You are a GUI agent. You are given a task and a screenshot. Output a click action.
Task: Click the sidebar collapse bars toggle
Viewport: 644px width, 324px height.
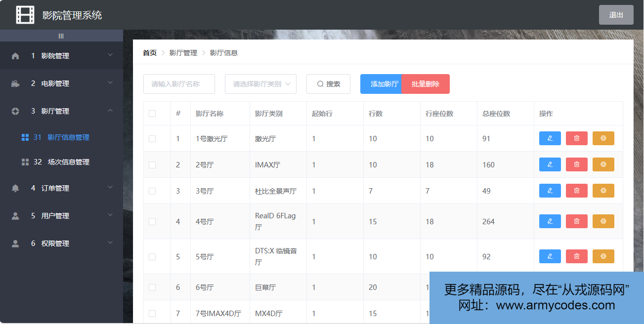(x=61, y=36)
